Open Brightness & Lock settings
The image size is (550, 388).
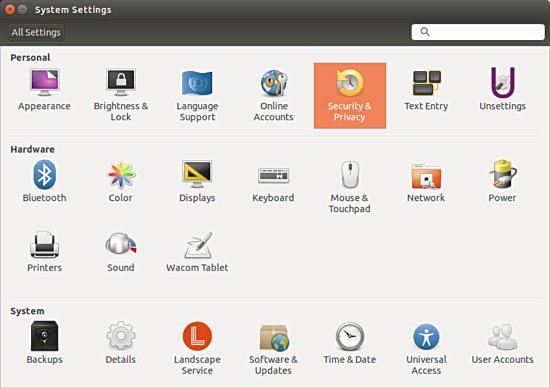tap(121, 95)
